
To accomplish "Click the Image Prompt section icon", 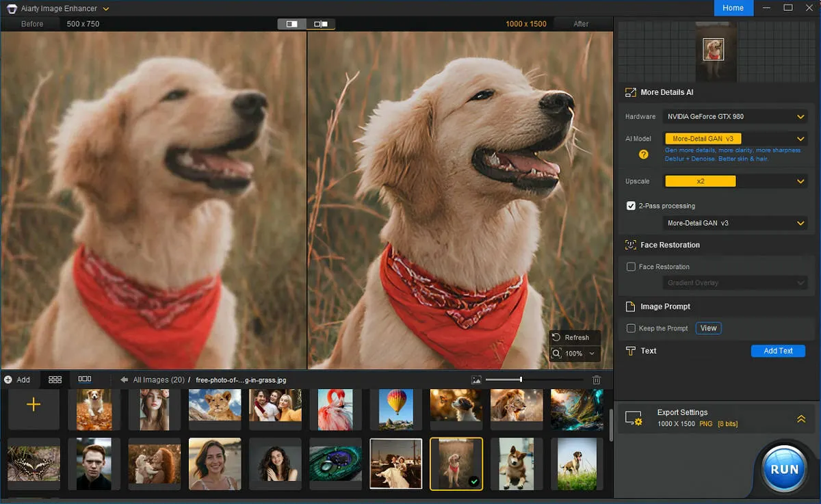I will coord(630,306).
